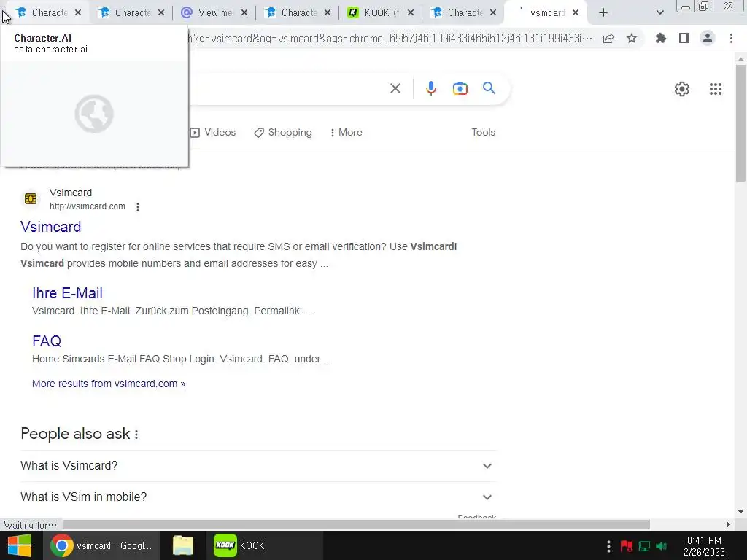The height and width of the screenshot is (560, 747).
Task: Open People also ask options dots
Action: coord(136,435)
